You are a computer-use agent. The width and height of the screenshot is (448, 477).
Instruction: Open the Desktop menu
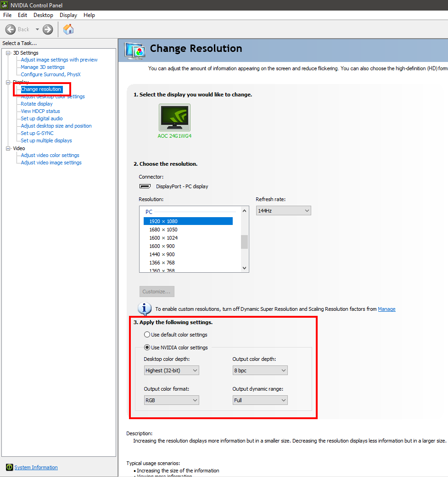tap(43, 15)
